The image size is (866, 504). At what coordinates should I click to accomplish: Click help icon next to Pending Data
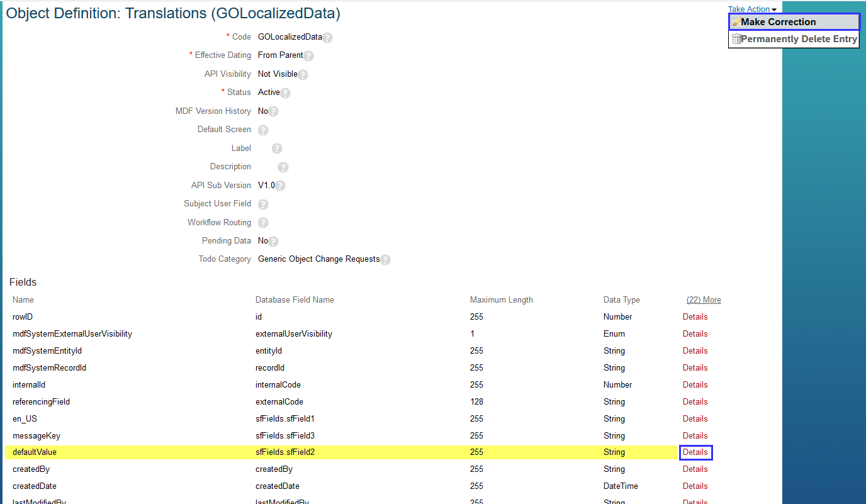click(x=273, y=242)
